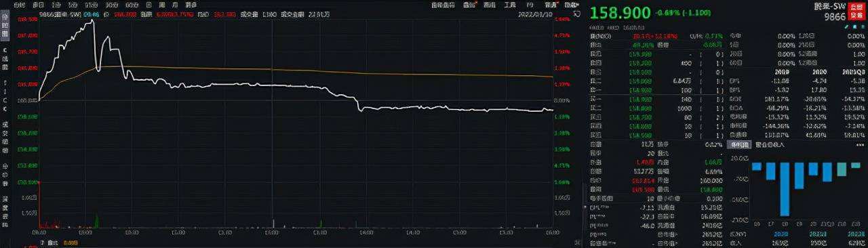868x248 pixels.
Task: Open the 更多 periods dropdown
Action: coord(191,5)
